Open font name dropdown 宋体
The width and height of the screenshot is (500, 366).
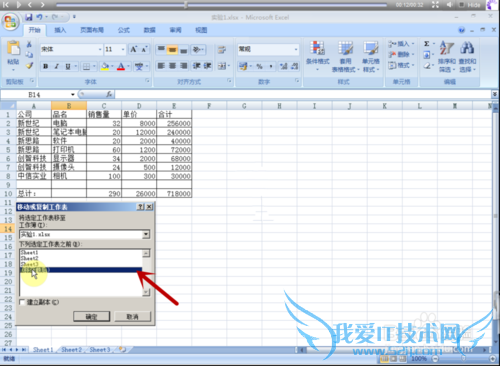point(100,49)
